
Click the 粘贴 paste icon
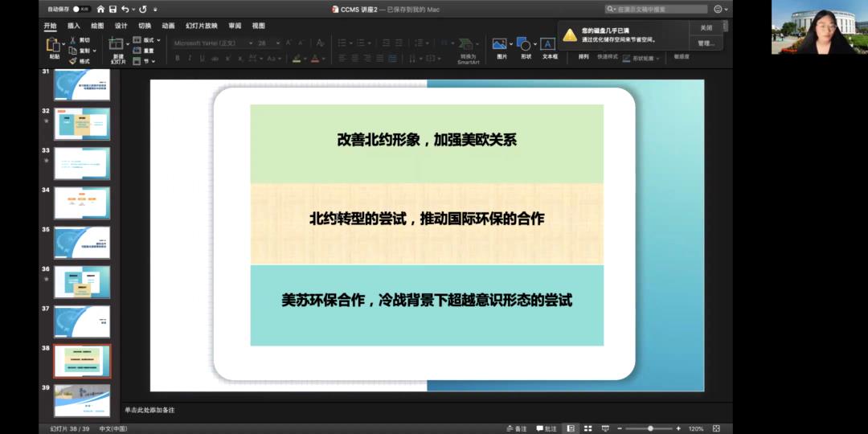pos(54,45)
